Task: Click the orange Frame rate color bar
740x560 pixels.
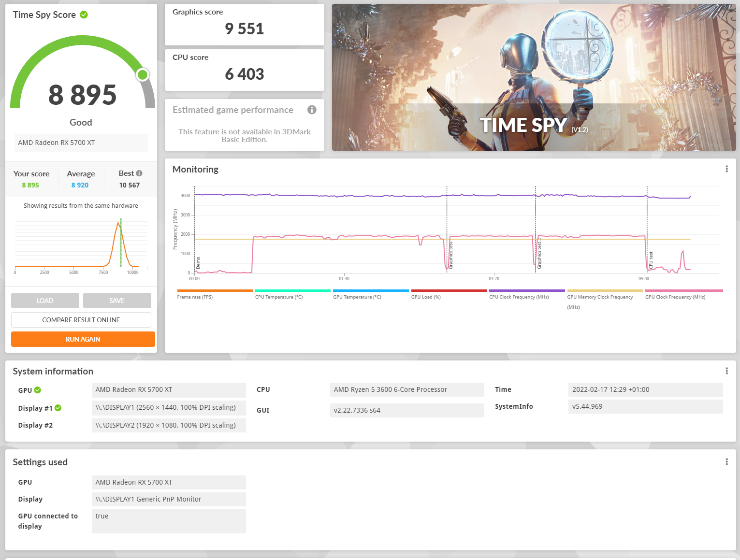Action: (x=215, y=290)
